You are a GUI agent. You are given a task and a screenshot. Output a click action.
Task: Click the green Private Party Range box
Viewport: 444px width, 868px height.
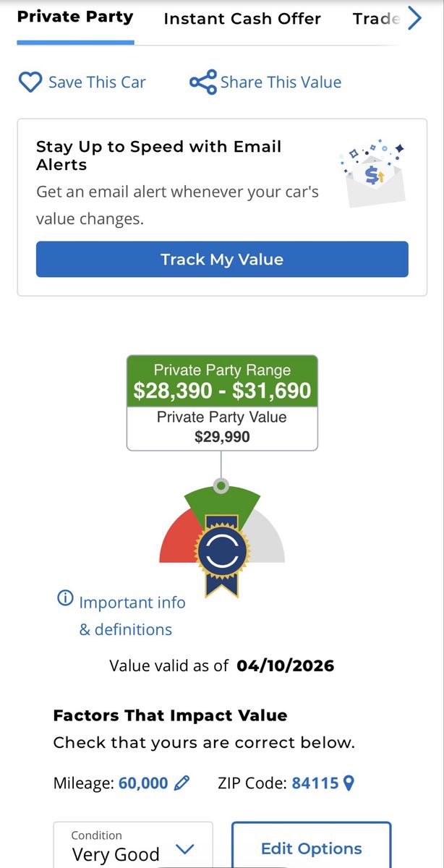click(x=222, y=381)
